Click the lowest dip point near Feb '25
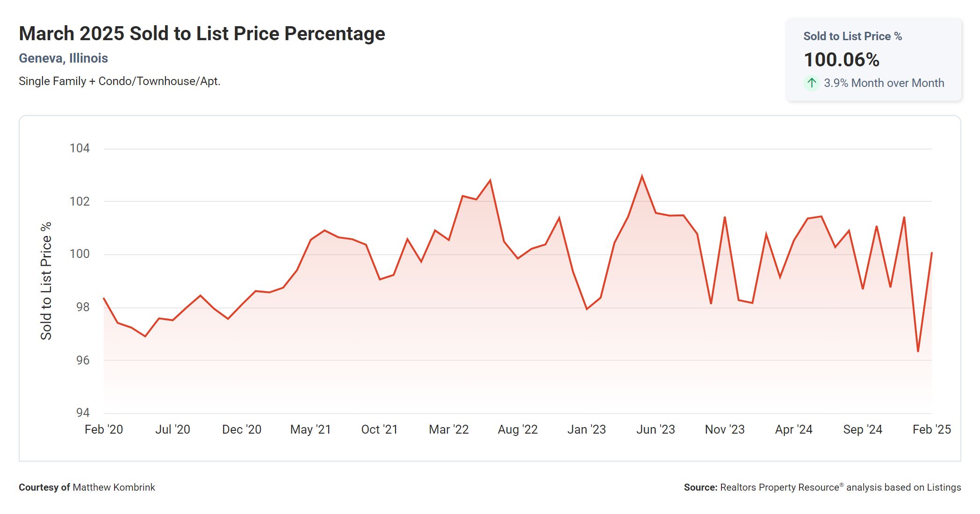 (x=918, y=351)
